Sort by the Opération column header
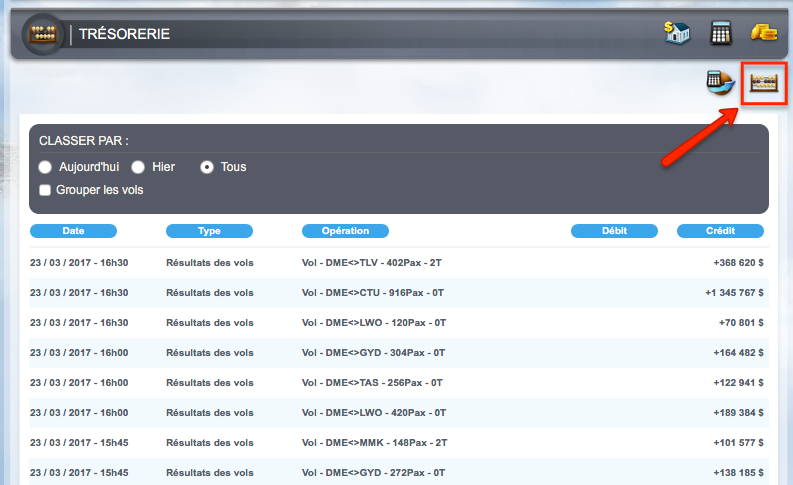This screenshot has height=485, width=793. [x=345, y=231]
